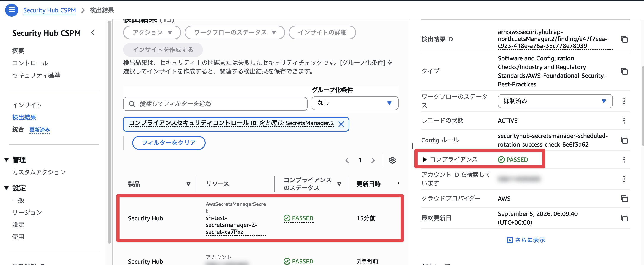Click the AWS cloud provider value

[504, 198]
